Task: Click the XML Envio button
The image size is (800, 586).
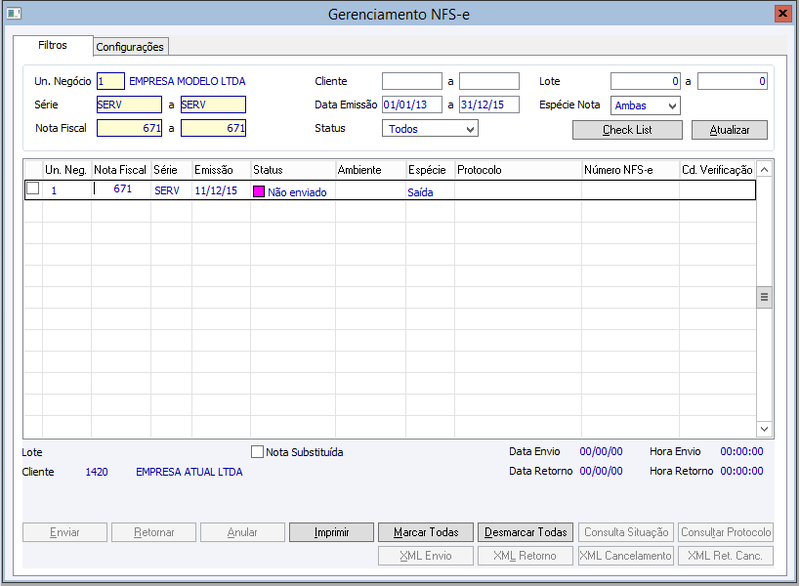Action: pos(426,556)
